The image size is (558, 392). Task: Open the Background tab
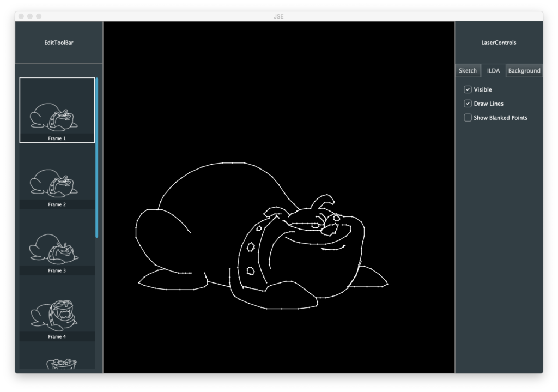[524, 71]
